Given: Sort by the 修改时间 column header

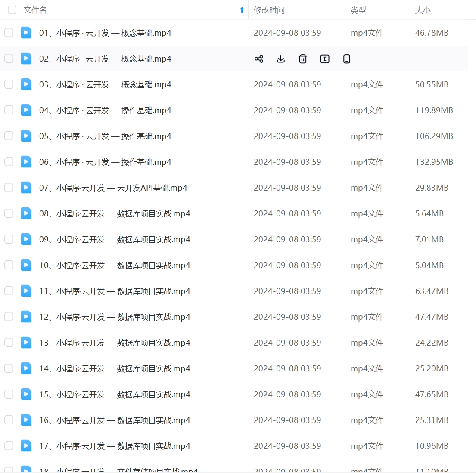Looking at the screenshot, I should (269, 10).
